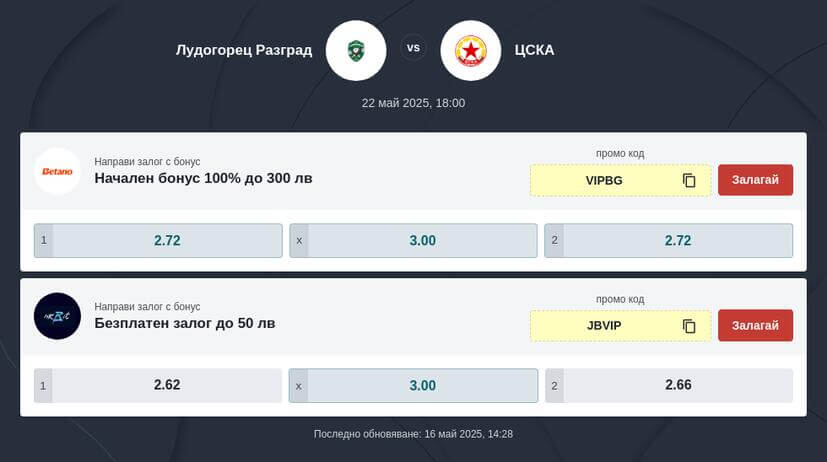Copy the JBVIP promo code icon
This screenshot has width=827, height=462.
tap(689, 326)
